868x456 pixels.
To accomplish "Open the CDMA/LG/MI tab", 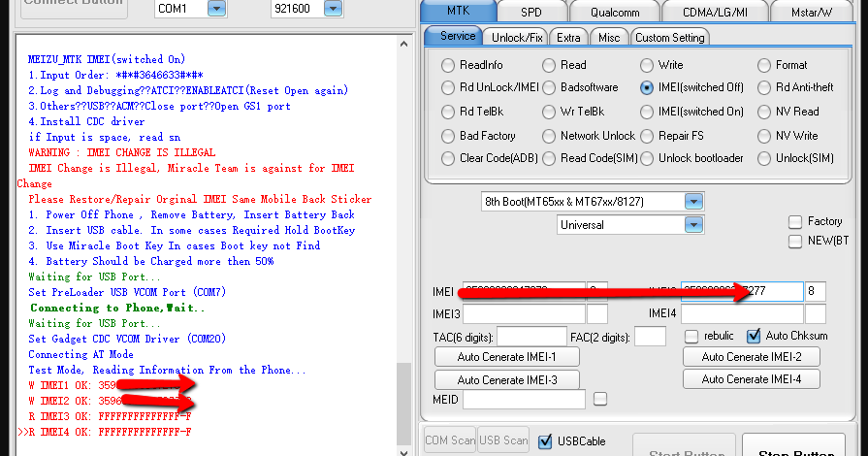I will click(x=715, y=12).
